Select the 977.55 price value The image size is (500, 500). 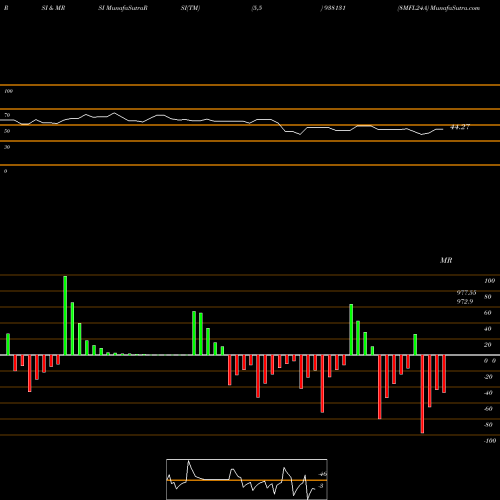[466, 293]
